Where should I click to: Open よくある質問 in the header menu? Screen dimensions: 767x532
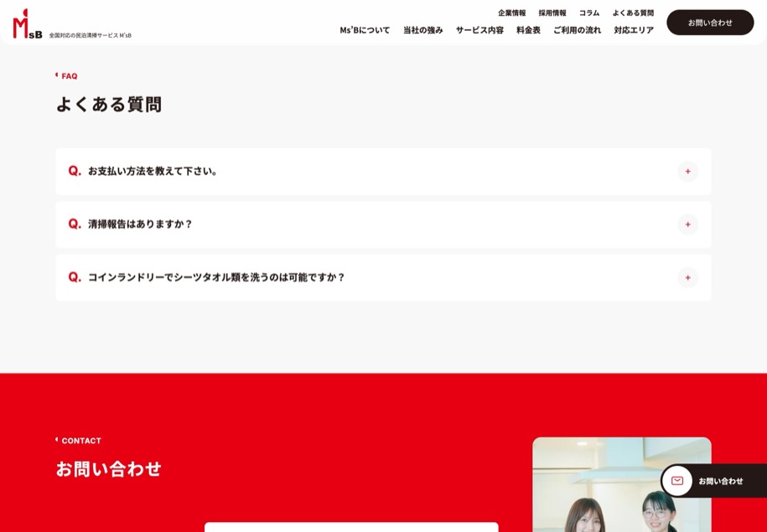click(x=633, y=13)
